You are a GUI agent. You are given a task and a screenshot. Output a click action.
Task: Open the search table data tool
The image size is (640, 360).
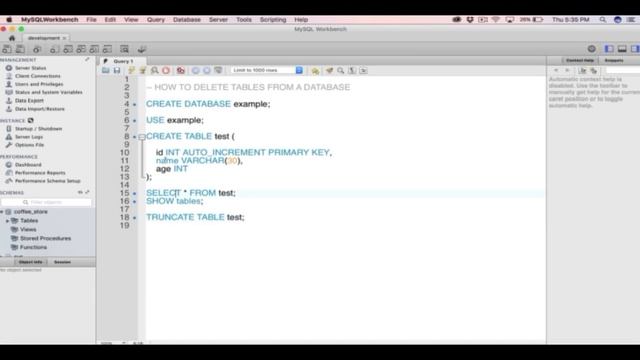point(124,49)
